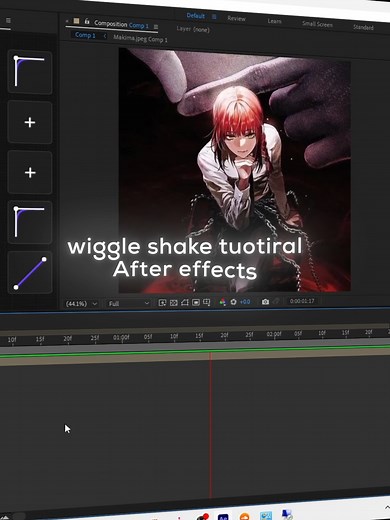The width and height of the screenshot is (390, 520).
Task: Open the RGB show channel icon
Action: (x=223, y=302)
